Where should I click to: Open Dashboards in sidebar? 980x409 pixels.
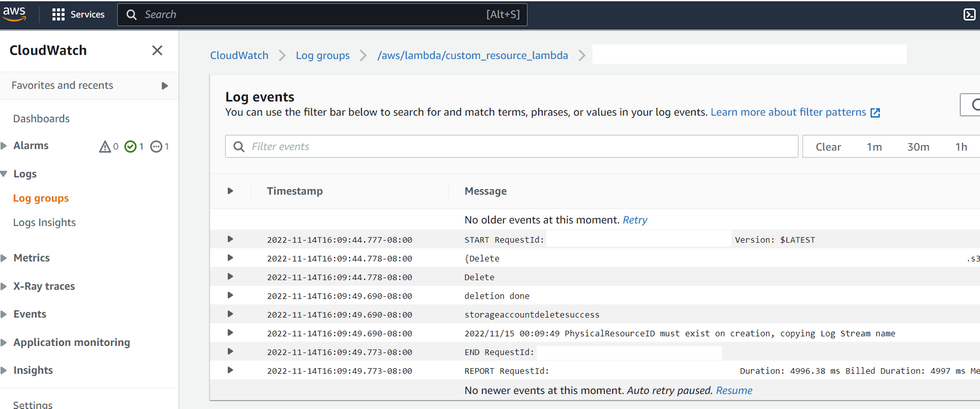point(41,118)
